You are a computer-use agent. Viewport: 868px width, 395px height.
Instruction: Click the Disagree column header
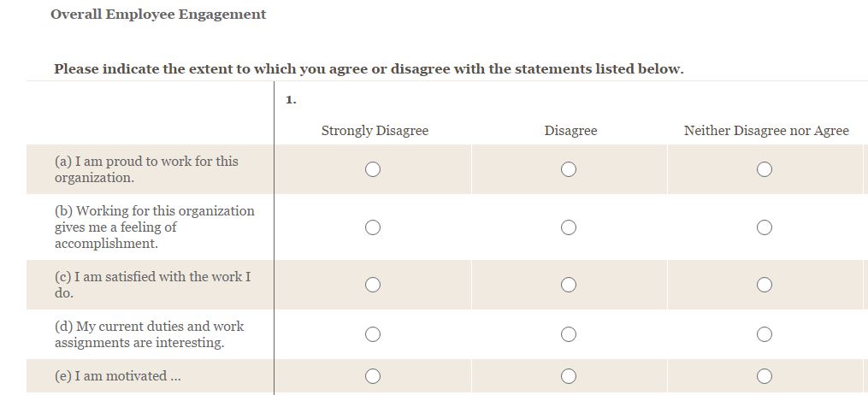[x=570, y=131]
